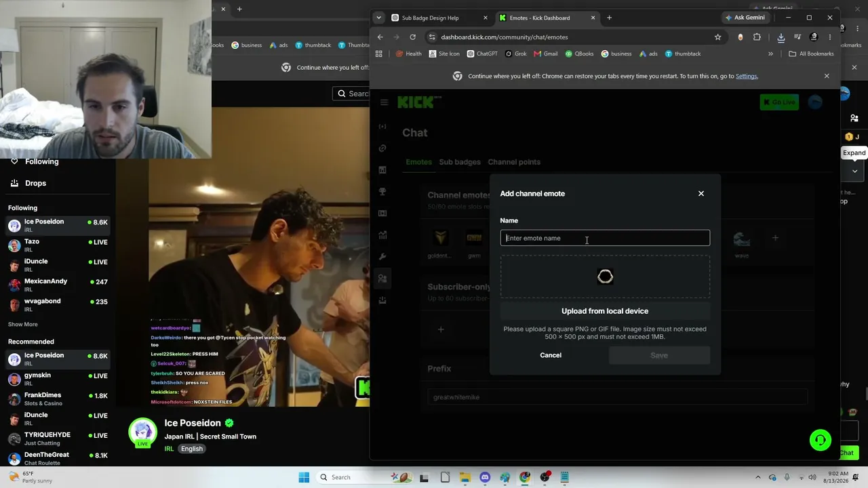
Task: Open the wrench settings icon in dashboard sidebar
Action: [x=382, y=257]
